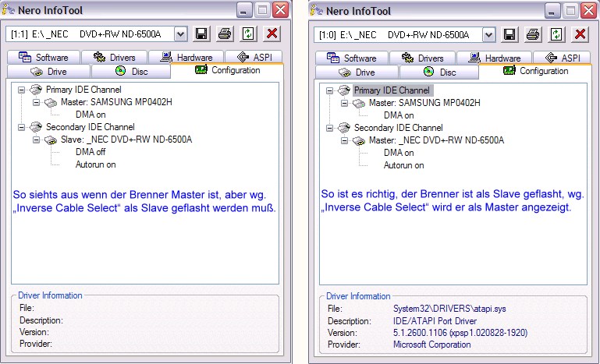Click the print icon in right InfoTool window
The width and height of the screenshot is (600, 364).
tap(533, 35)
